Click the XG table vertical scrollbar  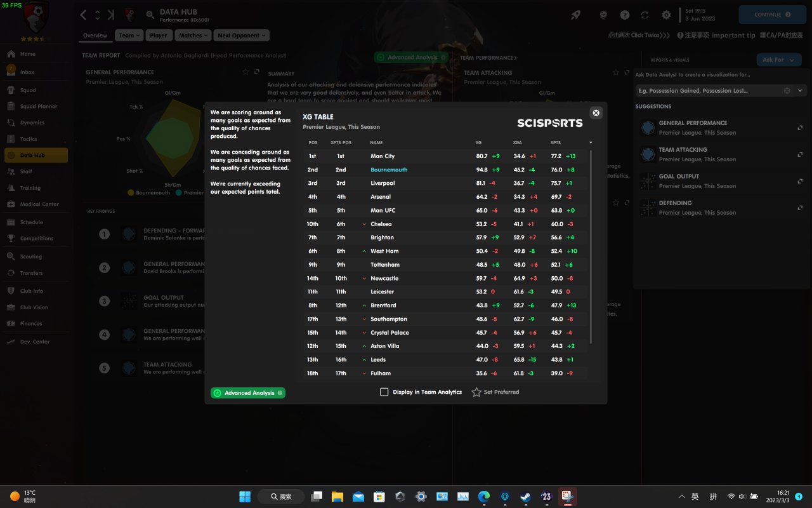(591, 247)
